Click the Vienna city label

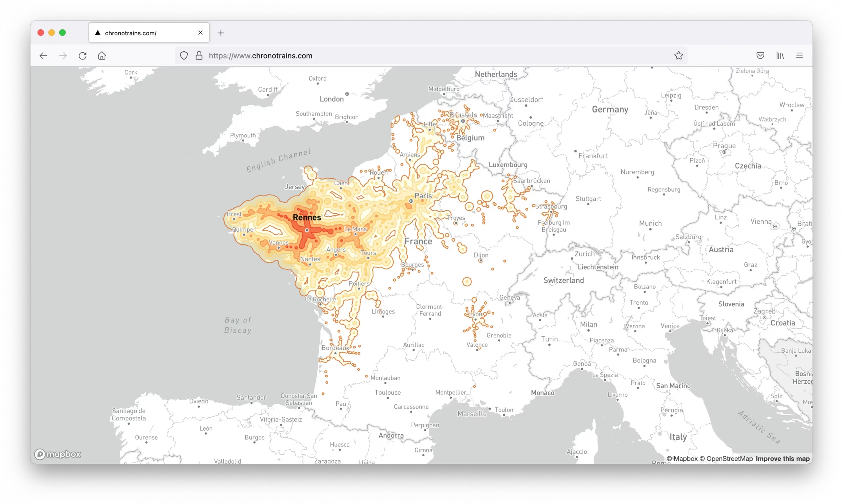(x=761, y=221)
